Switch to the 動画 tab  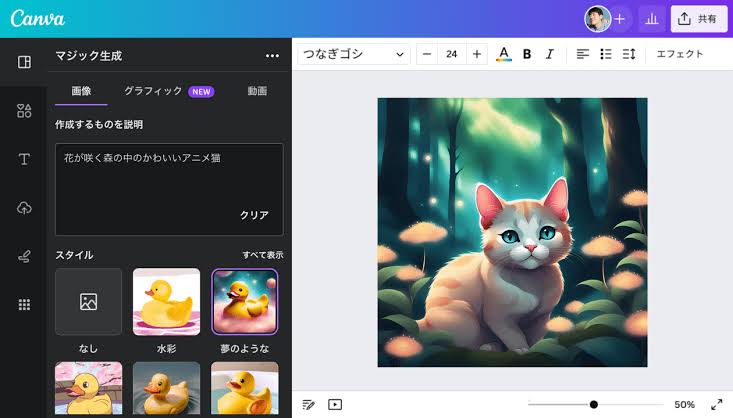(x=257, y=91)
